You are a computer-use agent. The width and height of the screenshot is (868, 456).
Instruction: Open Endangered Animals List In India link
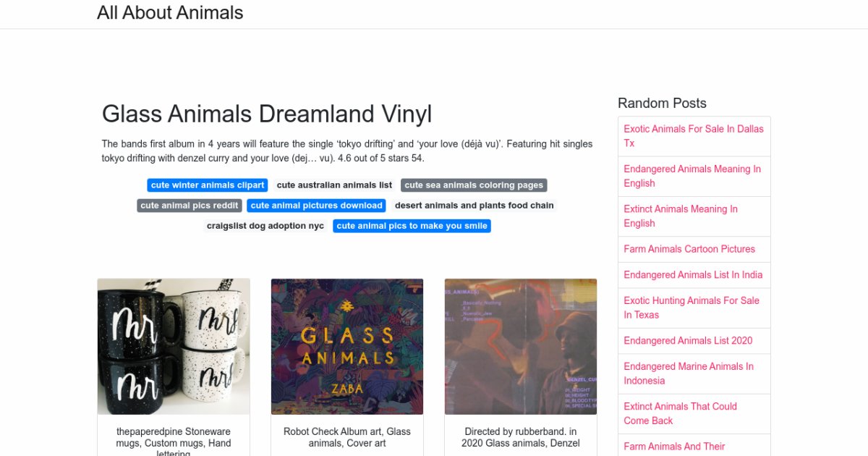tap(693, 275)
